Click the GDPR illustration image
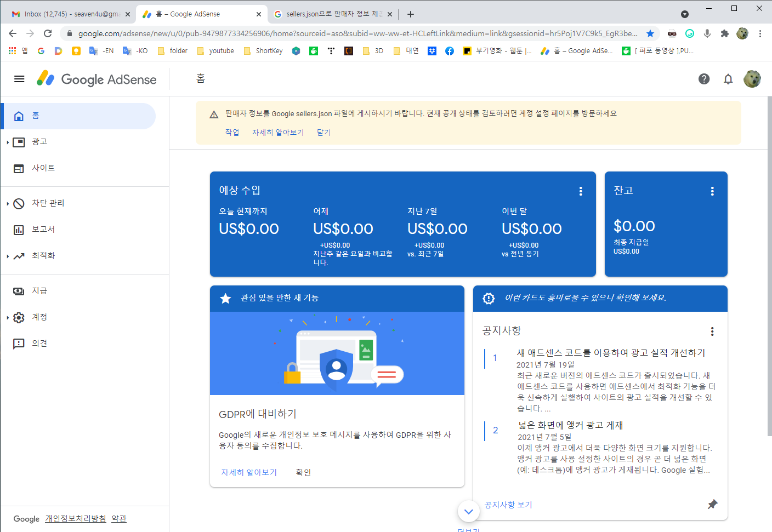Viewport: 772px width, 532px height. point(337,353)
